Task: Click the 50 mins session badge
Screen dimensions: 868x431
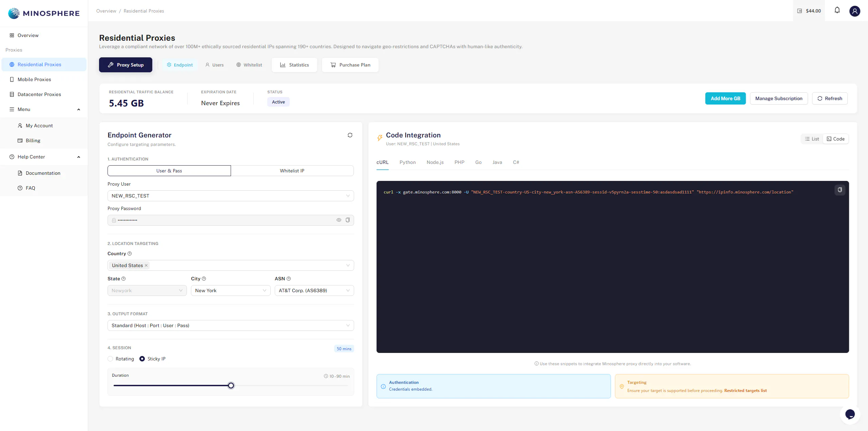Action: (344, 349)
